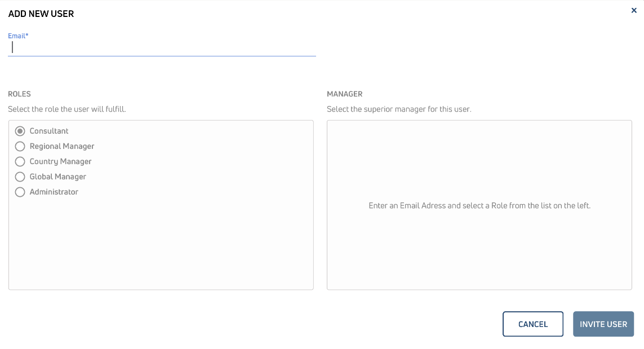Select the Consultant radio button

pyautogui.click(x=20, y=131)
